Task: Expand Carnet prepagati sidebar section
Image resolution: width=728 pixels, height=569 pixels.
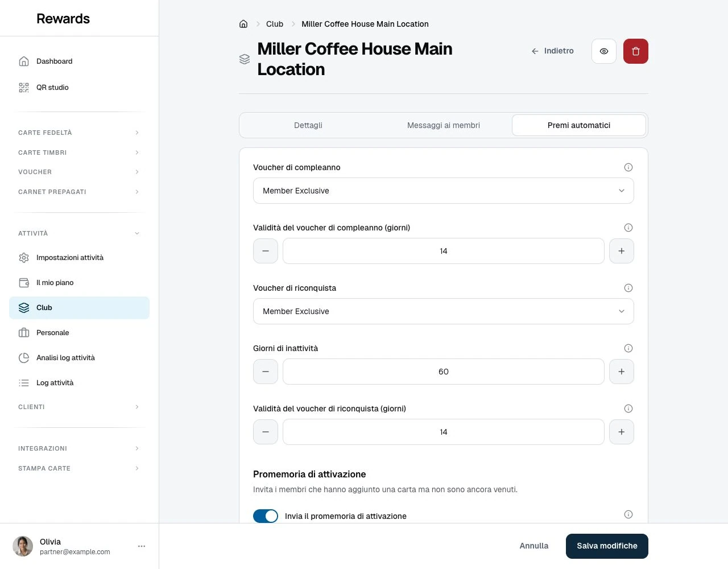Action: (79, 192)
